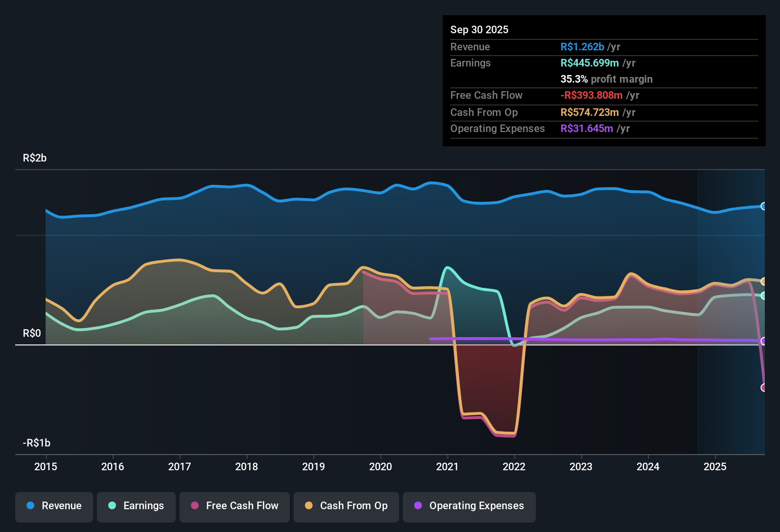Select the blue Revenue legend dot icon

[x=30, y=506]
